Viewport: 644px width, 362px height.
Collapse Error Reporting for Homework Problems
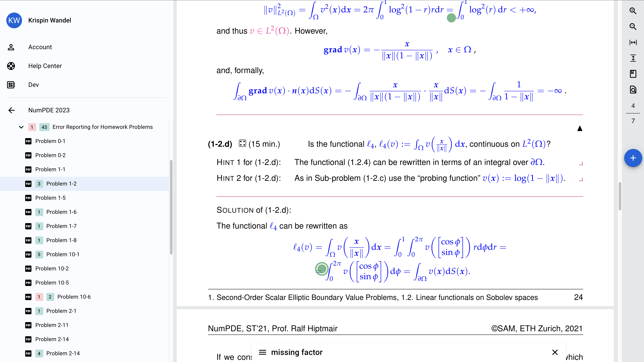[21, 127]
